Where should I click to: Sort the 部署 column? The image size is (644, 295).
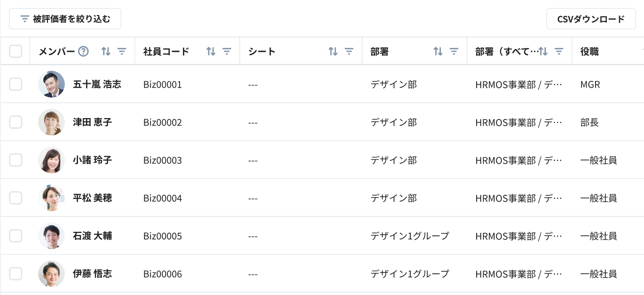438,52
